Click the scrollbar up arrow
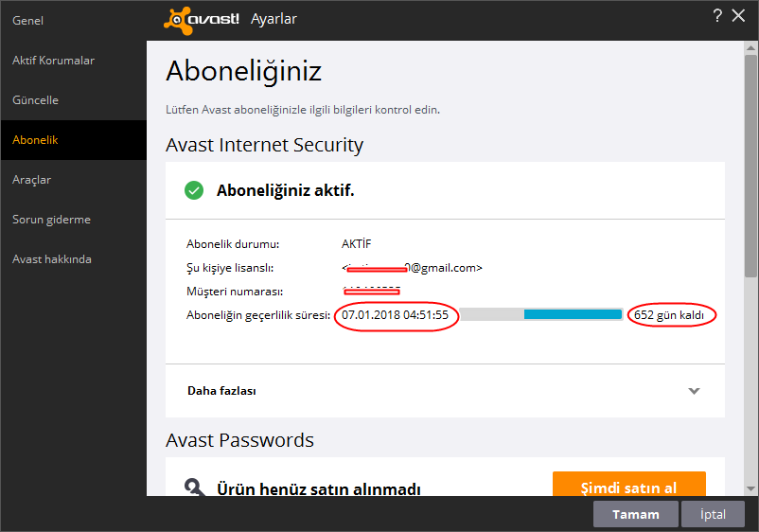 [x=750, y=47]
